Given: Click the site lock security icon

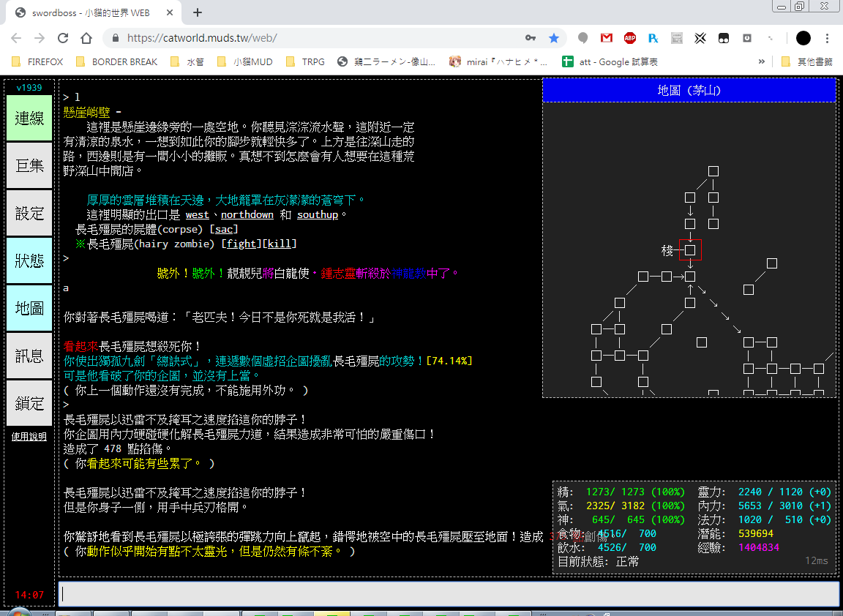Looking at the screenshot, I should tap(115, 38).
